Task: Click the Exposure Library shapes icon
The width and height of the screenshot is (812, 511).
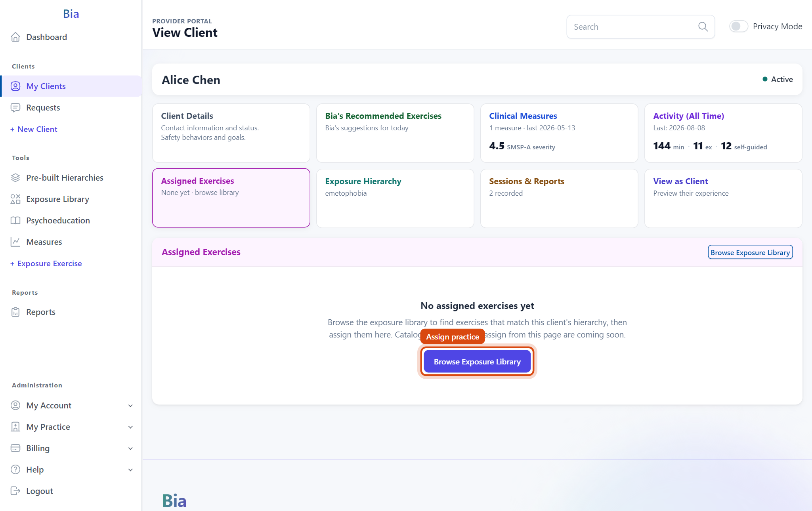Action: (x=15, y=199)
